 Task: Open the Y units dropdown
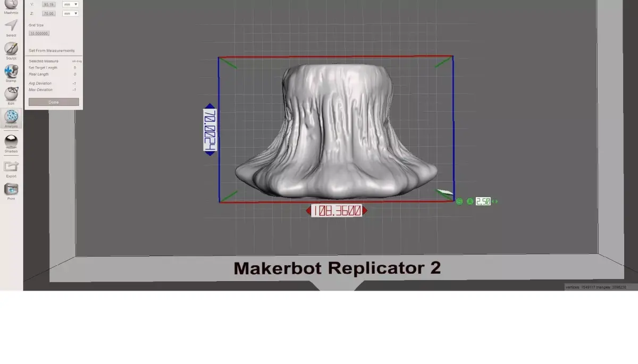click(71, 4)
